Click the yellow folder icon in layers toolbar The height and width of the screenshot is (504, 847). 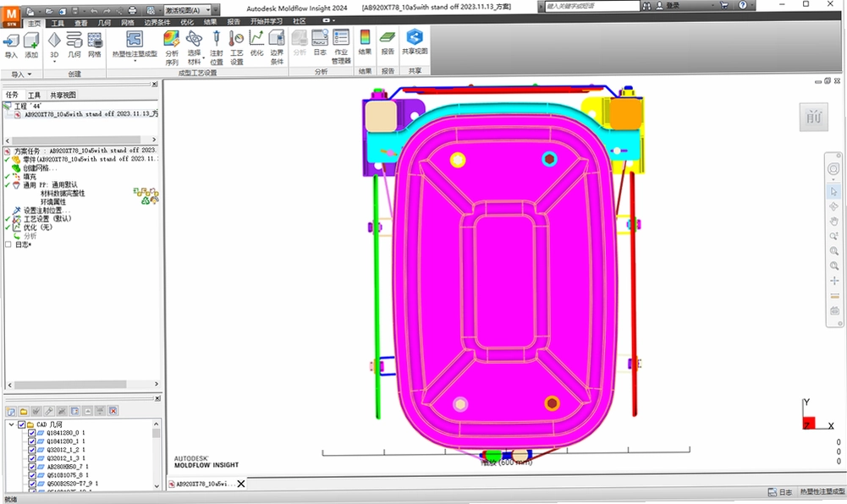[24, 411]
